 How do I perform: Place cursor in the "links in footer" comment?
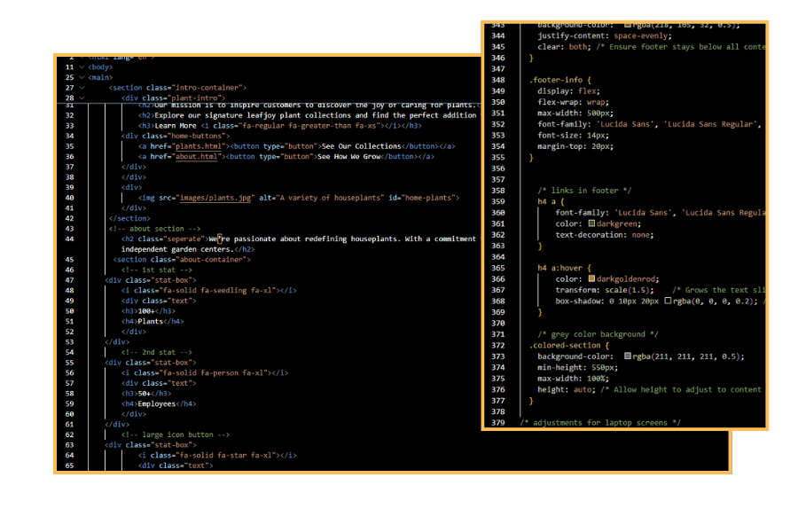click(x=583, y=191)
